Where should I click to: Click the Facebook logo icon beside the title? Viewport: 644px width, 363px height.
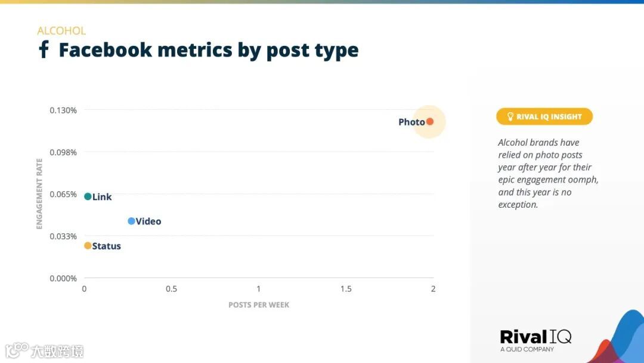tap(44, 50)
